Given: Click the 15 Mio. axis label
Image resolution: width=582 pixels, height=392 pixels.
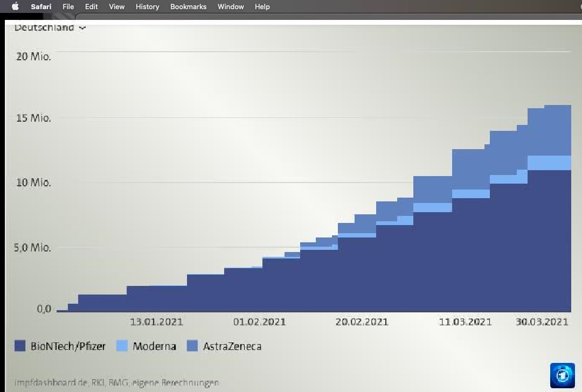Looking at the screenshot, I should [33, 118].
